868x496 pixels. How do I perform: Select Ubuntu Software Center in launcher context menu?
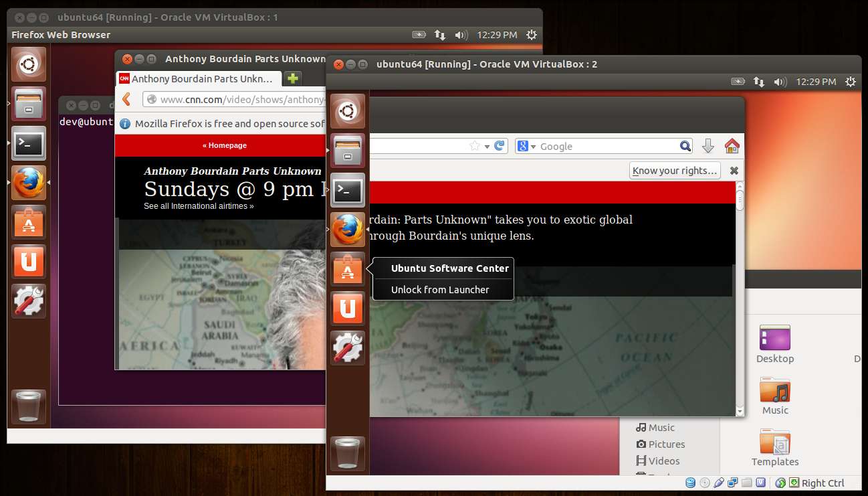(450, 268)
